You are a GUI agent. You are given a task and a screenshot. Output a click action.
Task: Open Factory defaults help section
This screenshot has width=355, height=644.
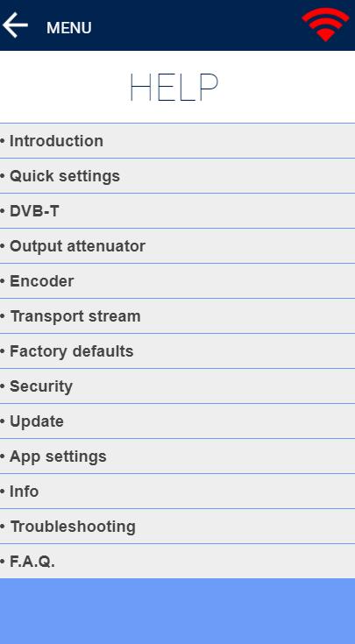[x=177, y=351]
